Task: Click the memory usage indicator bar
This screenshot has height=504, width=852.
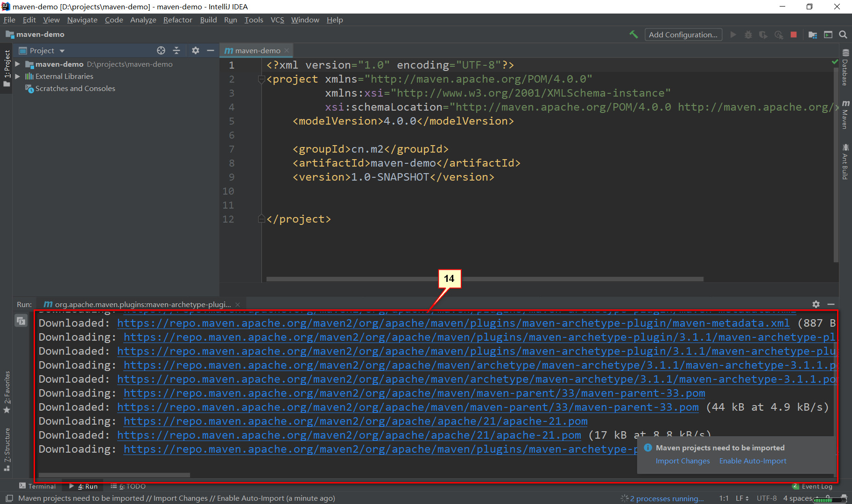Action: [830, 500]
